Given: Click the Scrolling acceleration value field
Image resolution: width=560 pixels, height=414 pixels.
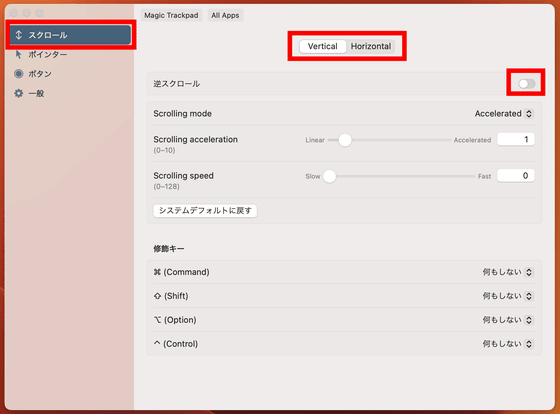Looking at the screenshot, I should (516, 139).
